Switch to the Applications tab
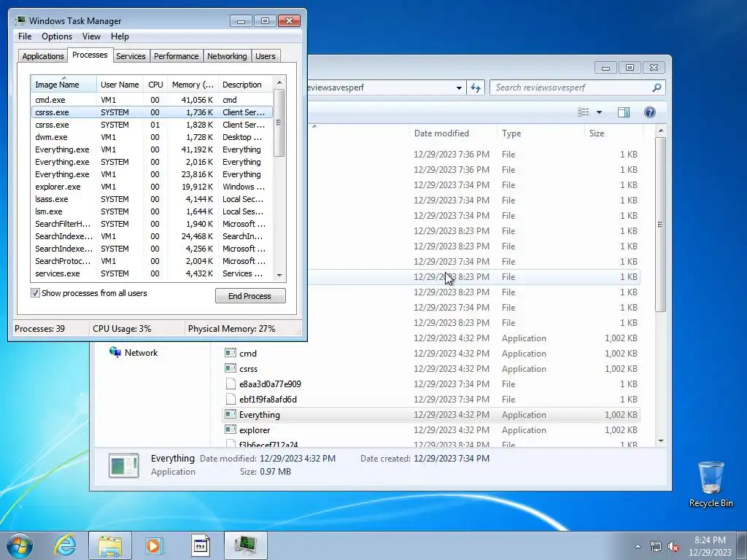Viewport: 747px width, 560px height. click(x=43, y=56)
